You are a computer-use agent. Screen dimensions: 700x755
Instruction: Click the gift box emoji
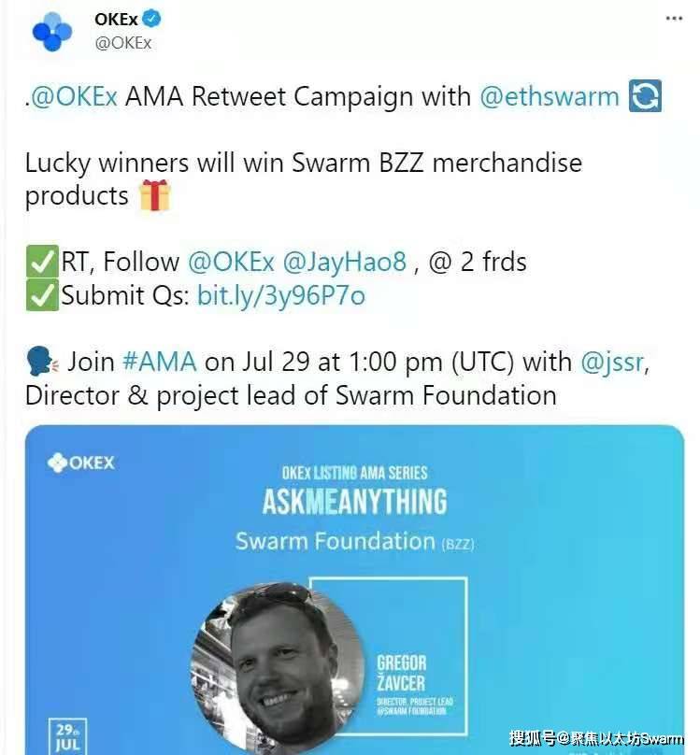154,195
